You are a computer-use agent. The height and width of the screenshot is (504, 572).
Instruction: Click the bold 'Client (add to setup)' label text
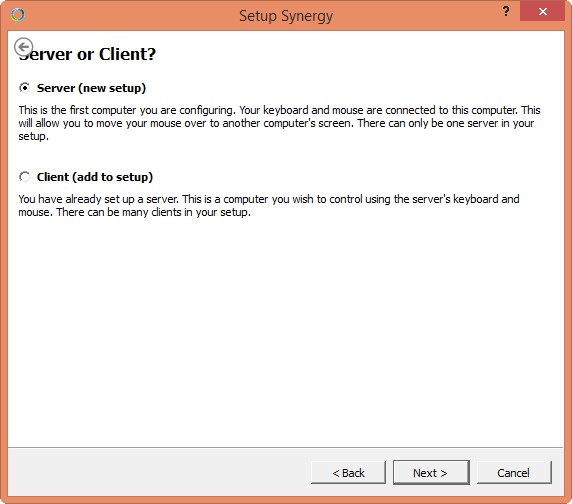pyautogui.click(x=95, y=177)
